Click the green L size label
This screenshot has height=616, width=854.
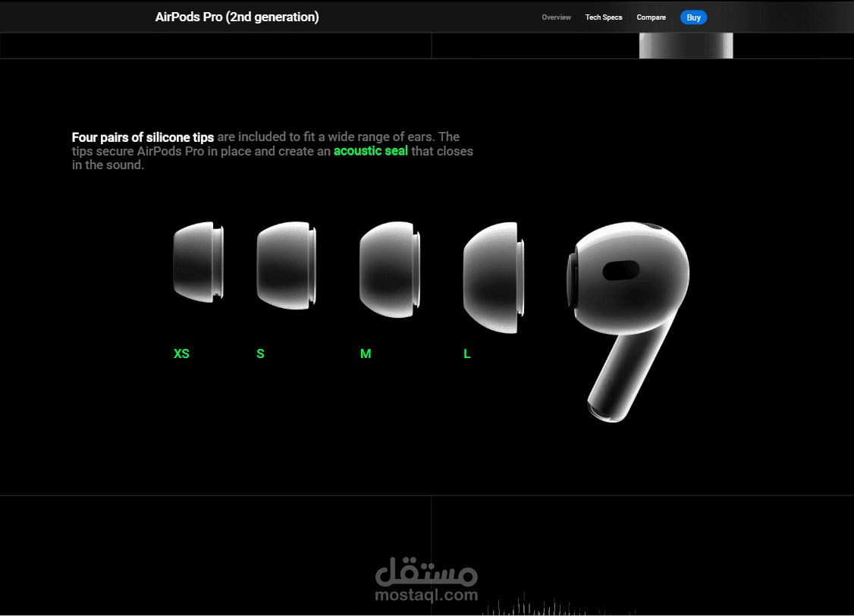pyautogui.click(x=466, y=354)
